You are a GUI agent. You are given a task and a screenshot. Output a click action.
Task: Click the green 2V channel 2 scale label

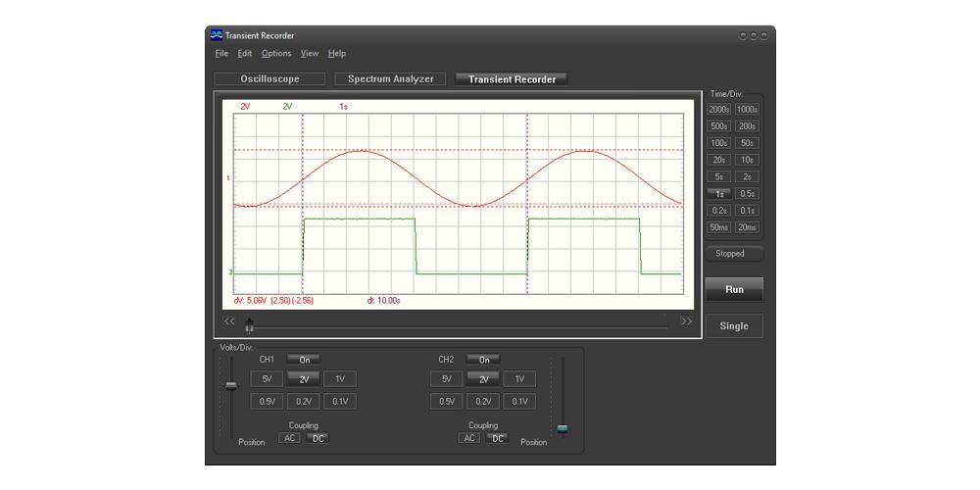point(287,107)
